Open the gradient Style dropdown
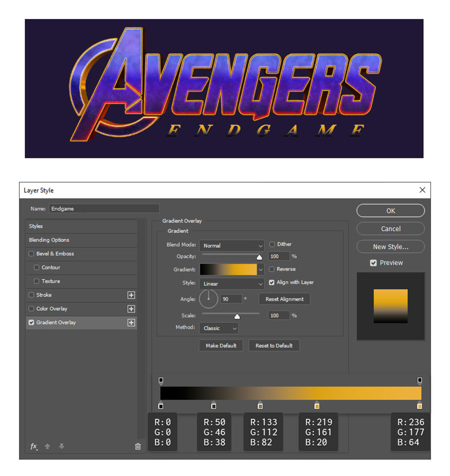 [232, 284]
